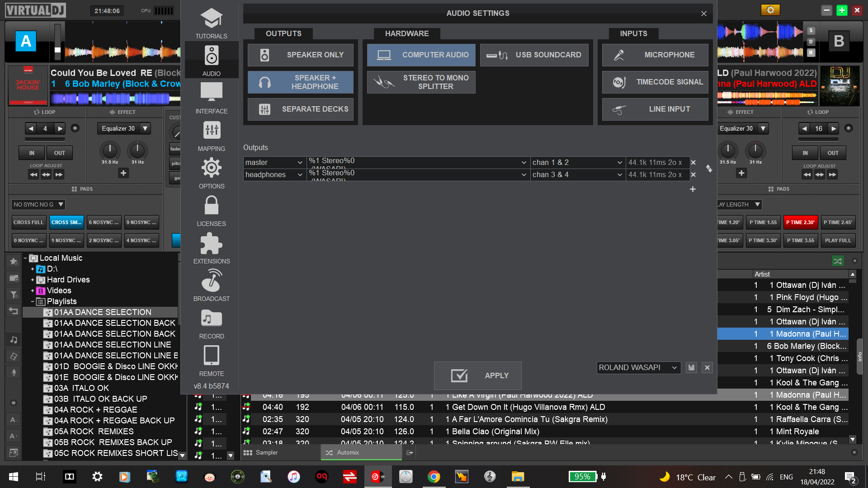
Task: Open the headphones output type dropdown
Action: click(x=274, y=174)
